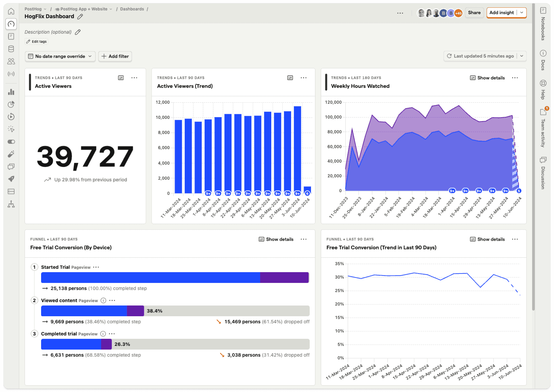Image resolution: width=554 pixels, height=392 pixels.
Task: Switch to the Dashboards breadcrumb
Action: coord(132,9)
